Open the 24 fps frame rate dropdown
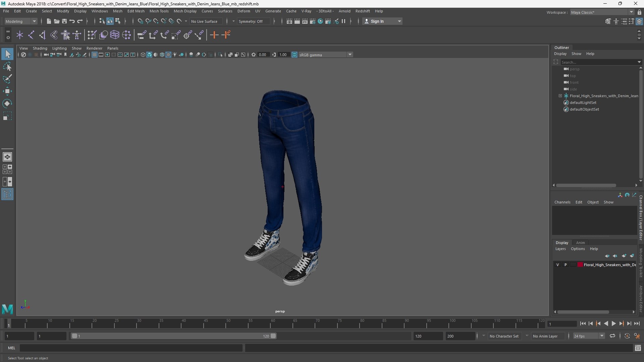644x362 pixels. pyautogui.click(x=589, y=336)
